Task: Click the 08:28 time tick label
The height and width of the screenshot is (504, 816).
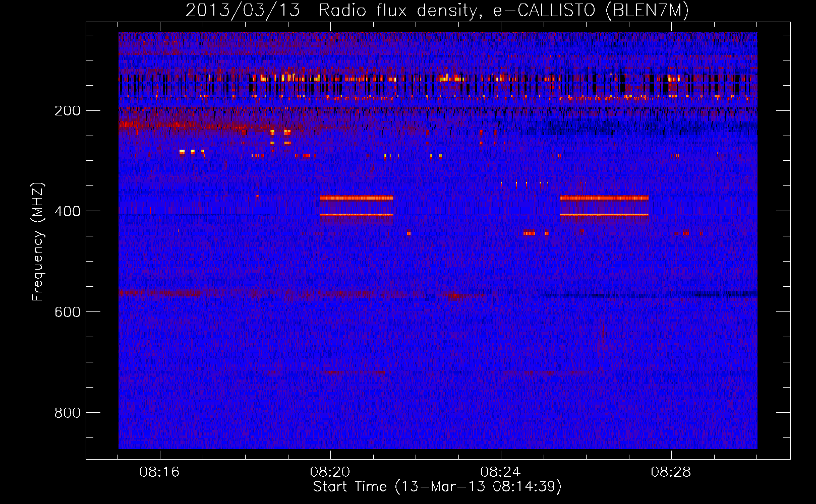Action: pos(671,472)
